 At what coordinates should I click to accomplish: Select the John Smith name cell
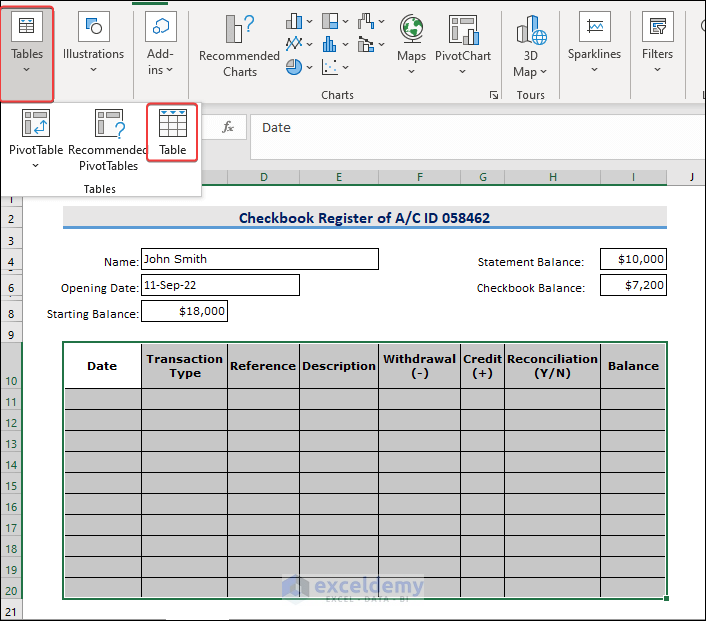click(x=259, y=259)
